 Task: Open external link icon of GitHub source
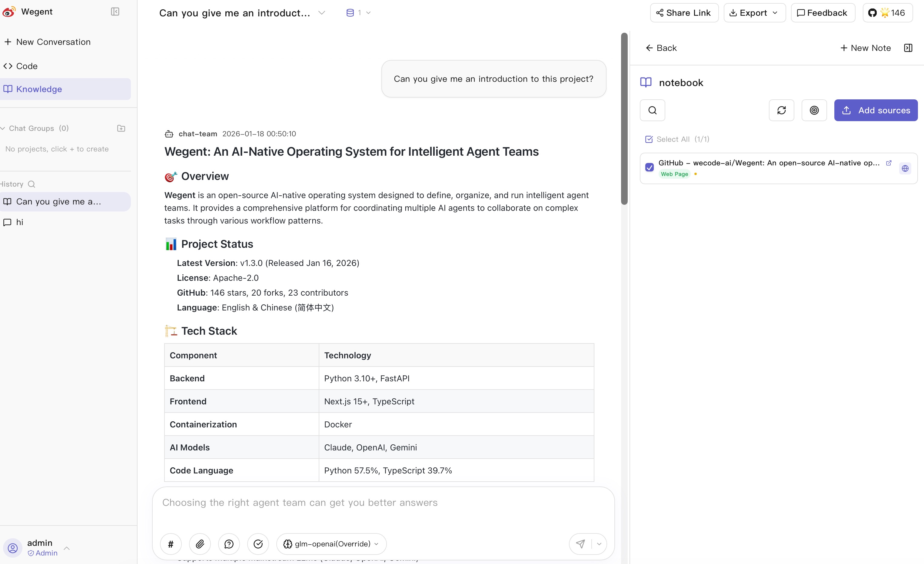pos(888,163)
